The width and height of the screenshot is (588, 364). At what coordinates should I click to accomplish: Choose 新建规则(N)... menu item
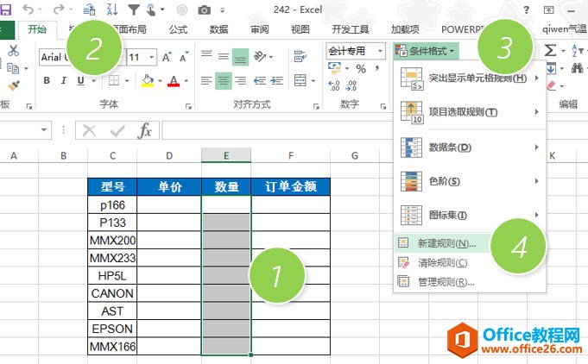[x=470, y=243]
